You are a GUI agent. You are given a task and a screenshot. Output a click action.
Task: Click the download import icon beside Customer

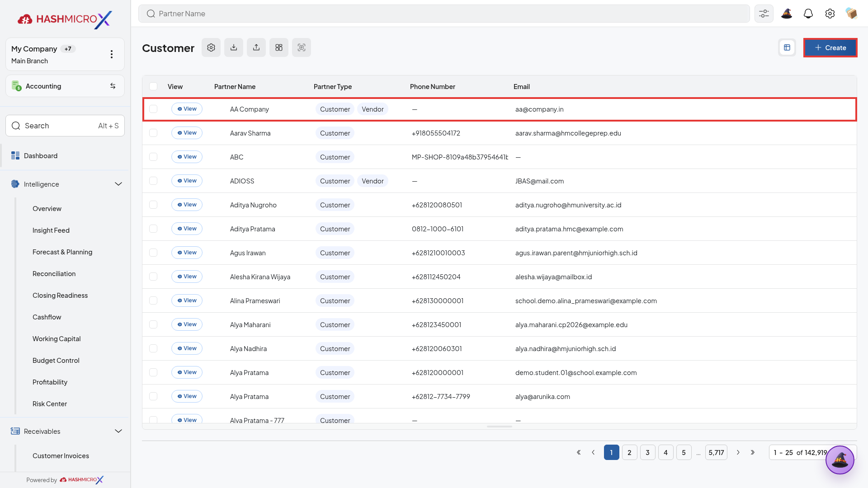234,47
